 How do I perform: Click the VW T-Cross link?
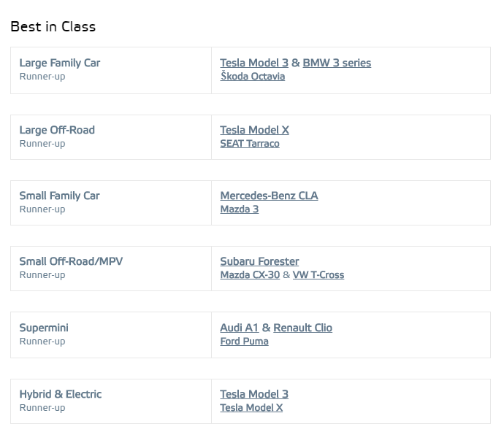click(x=318, y=275)
